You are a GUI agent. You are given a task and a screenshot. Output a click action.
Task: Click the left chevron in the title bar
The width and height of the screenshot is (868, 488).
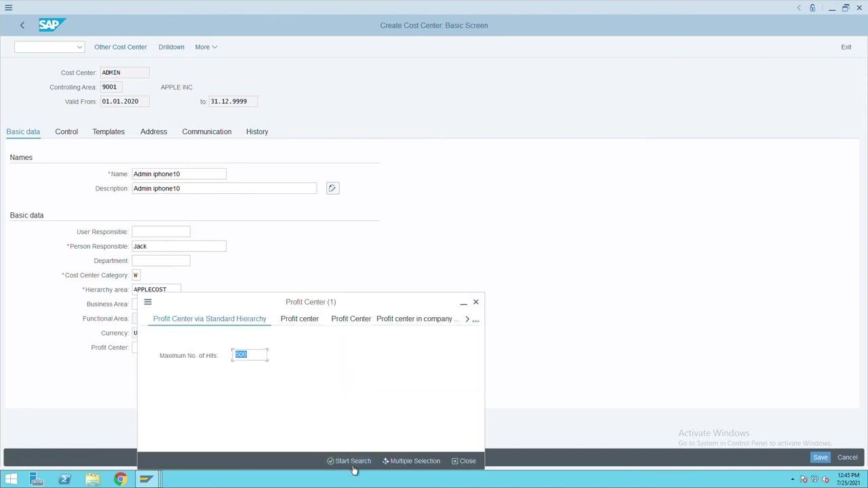(x=799, y=8)
